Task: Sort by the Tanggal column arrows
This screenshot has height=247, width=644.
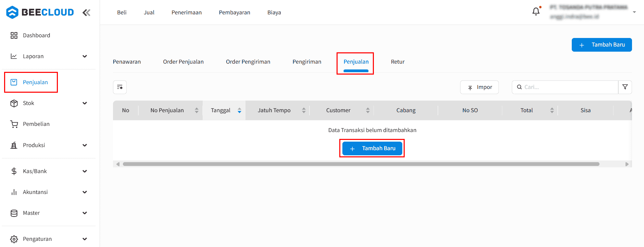Action: (x=239, y=110)
